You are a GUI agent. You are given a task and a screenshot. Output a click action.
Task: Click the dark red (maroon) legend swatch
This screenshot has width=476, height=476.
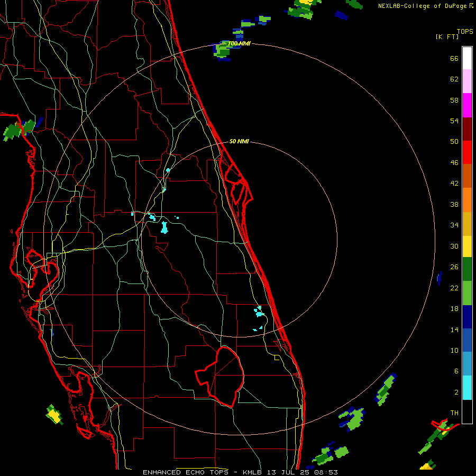coord(467,129)
